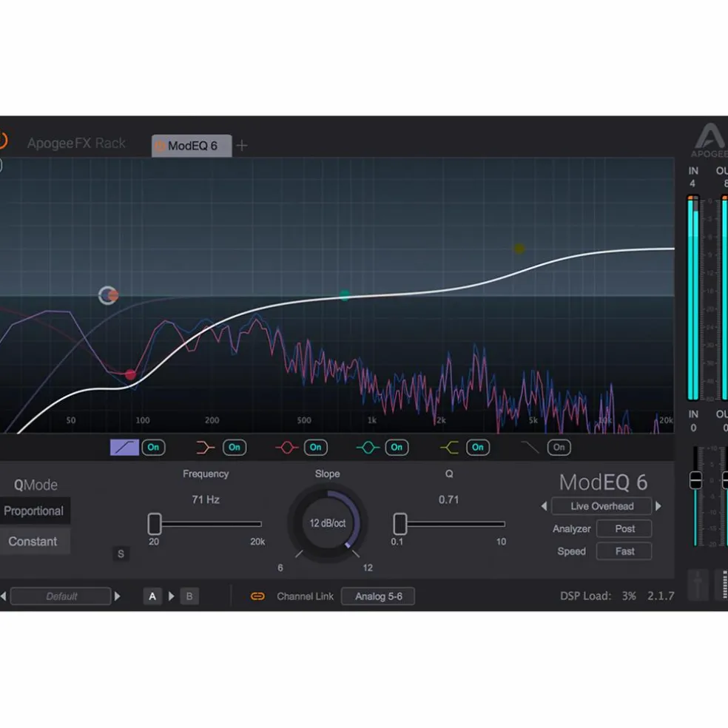Switch to the ModEQ 6 tab
728x728 pixels.
[192, 146]
